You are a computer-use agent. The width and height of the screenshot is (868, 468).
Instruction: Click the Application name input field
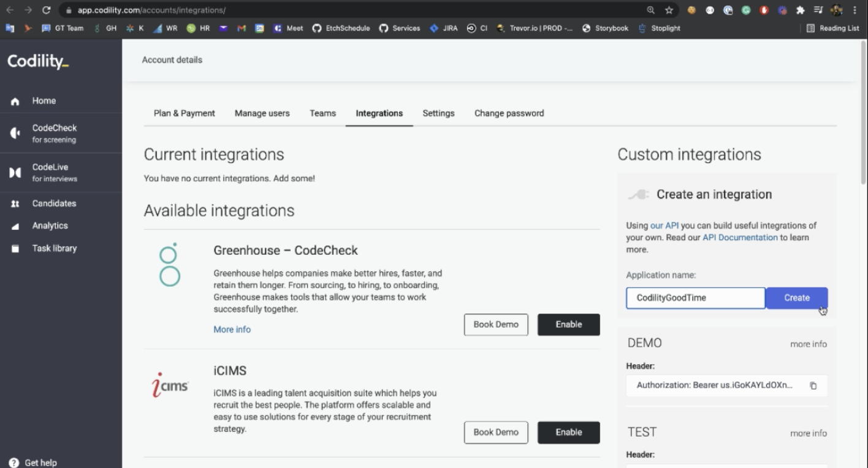pos(695,298)
